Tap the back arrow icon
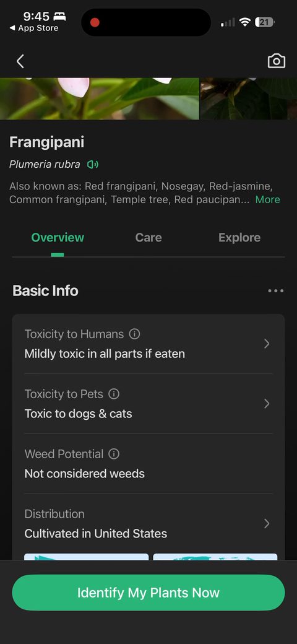Image resolution: width=297 pixels, height=644 pixels. pyautogui.click(x=20, y=61)
